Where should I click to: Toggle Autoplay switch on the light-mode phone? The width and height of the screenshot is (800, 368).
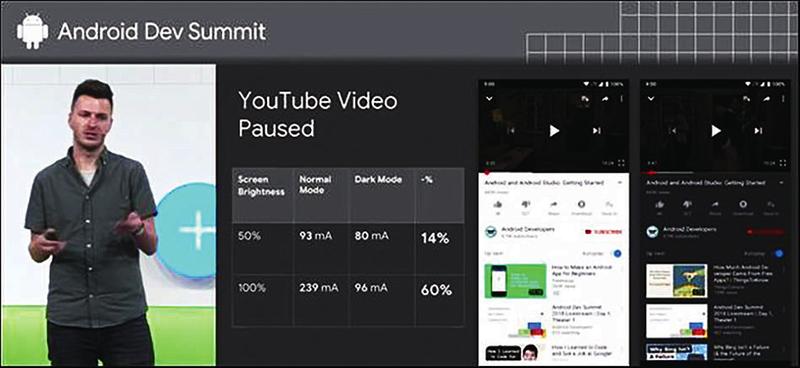pyautogui.click(x=616, y=253)
